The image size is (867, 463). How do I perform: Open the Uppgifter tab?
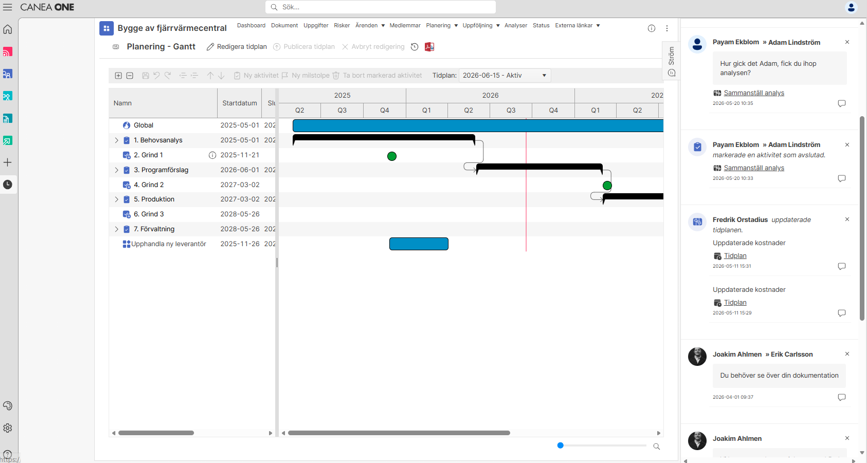[316, 25]
